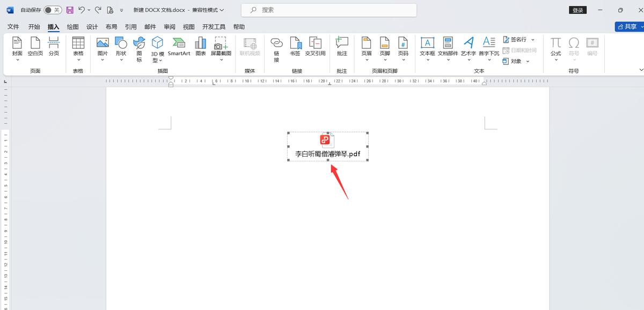This screenshot has width=644, height=310.
Task: Click the Drop Cap (首字下沉) button
Action: (489, 48)
